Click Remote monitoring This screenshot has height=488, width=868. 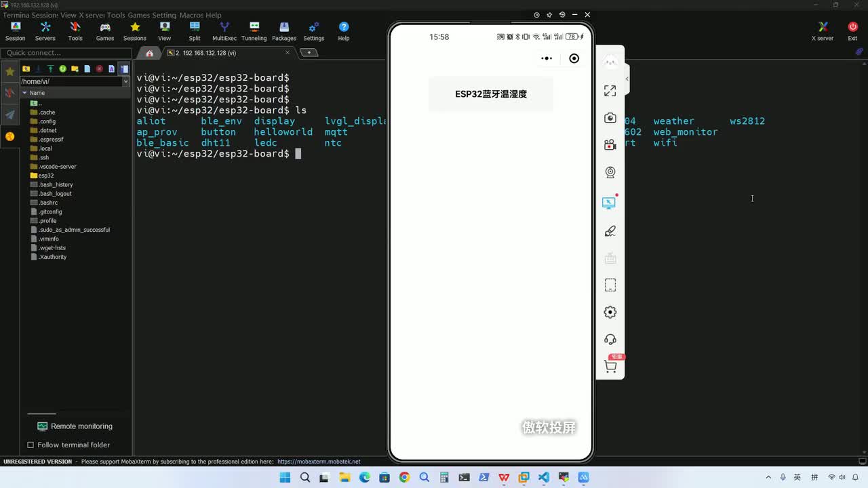pyautogui.click(x=75, y=426)
